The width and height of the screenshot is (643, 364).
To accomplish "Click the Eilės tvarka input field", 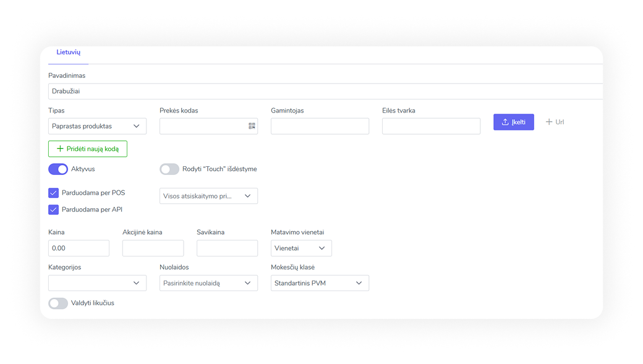I will tap(431, 126).
